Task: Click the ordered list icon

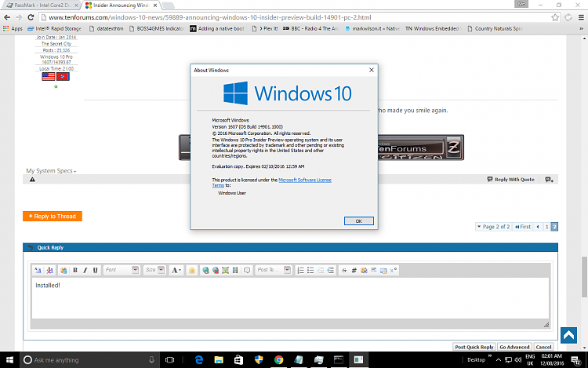Action: (x=300, y=270)
